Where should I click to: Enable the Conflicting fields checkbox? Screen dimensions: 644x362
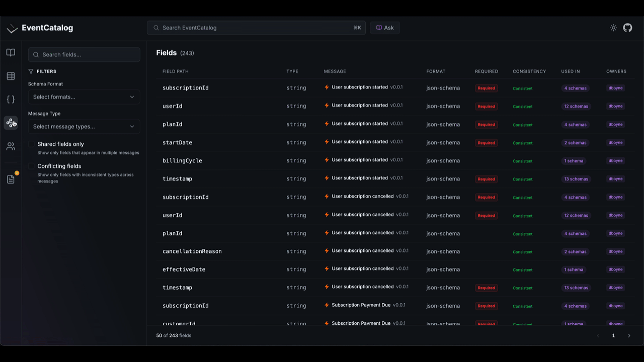(x=31, y=166)
